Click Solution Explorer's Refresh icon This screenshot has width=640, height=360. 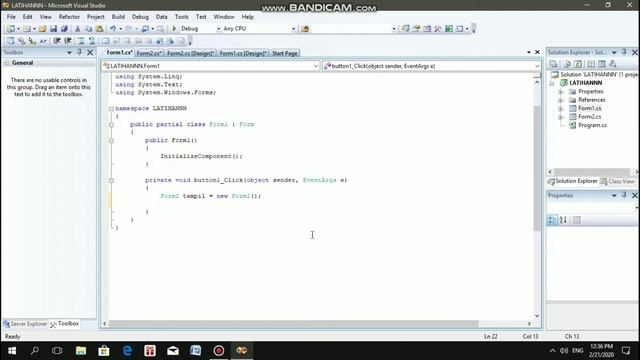(578, 64)
